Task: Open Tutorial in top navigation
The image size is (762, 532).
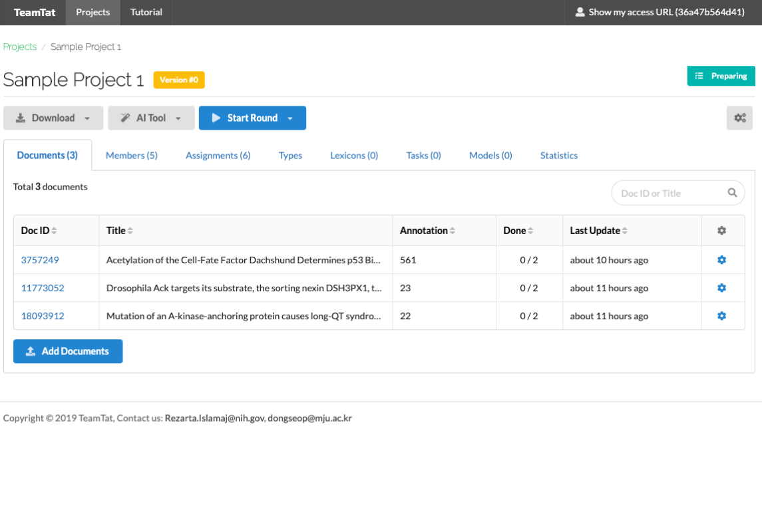Action: (146, 12)
